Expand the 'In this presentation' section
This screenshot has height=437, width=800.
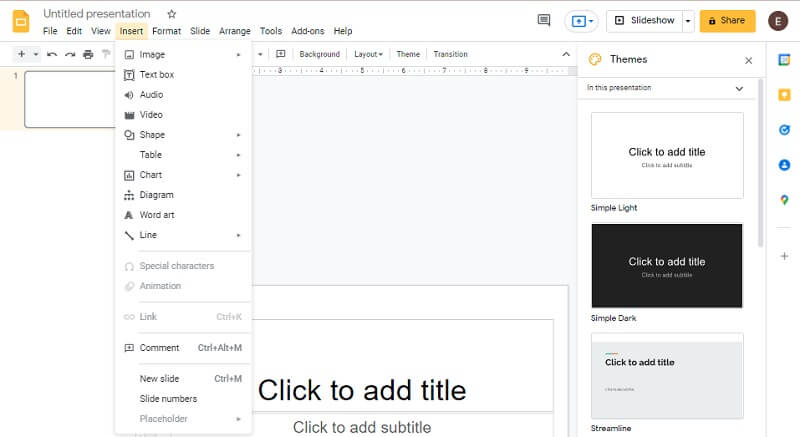pos(739,88)
